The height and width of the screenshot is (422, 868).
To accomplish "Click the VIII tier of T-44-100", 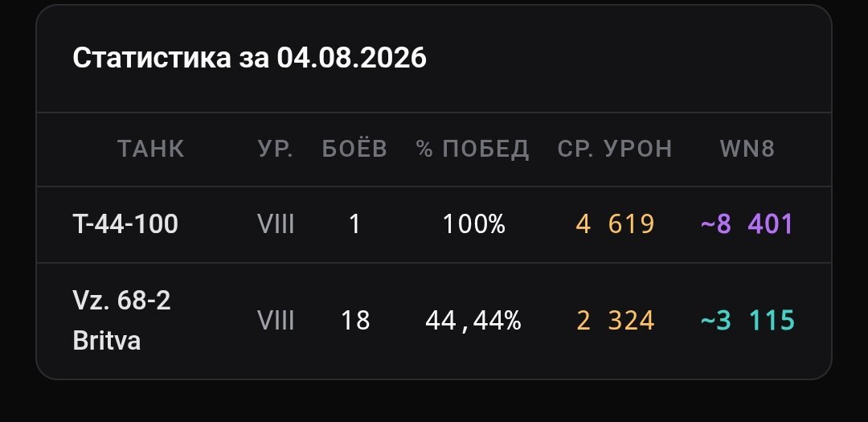I will pyautogui.click(x=276, y=224).
